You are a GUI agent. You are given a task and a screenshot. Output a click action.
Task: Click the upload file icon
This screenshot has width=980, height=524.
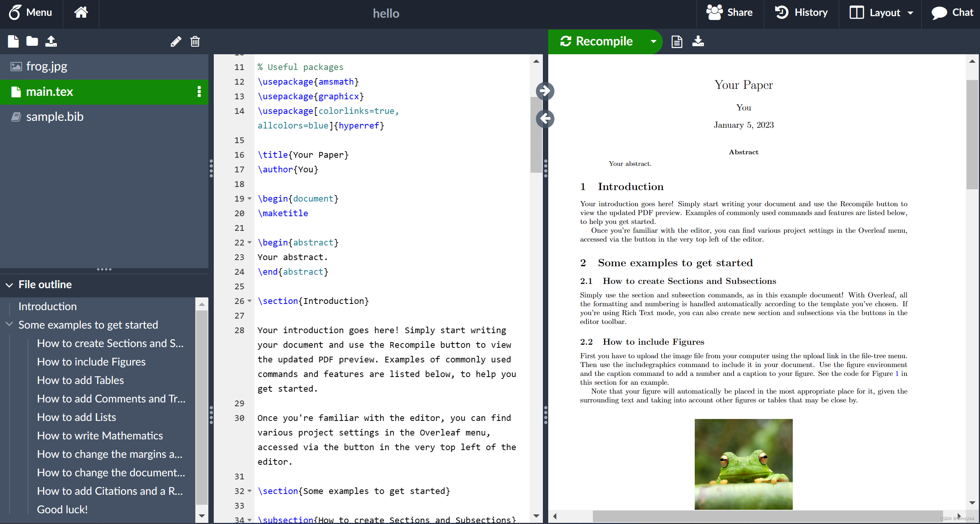coord(51,41)
